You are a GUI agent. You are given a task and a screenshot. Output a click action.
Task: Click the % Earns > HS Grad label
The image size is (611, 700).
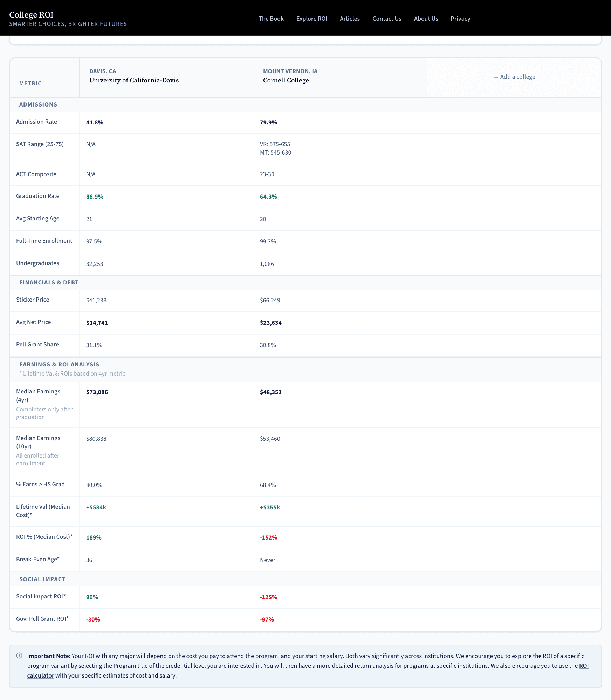pyautogui.click(x=40, y=484)
